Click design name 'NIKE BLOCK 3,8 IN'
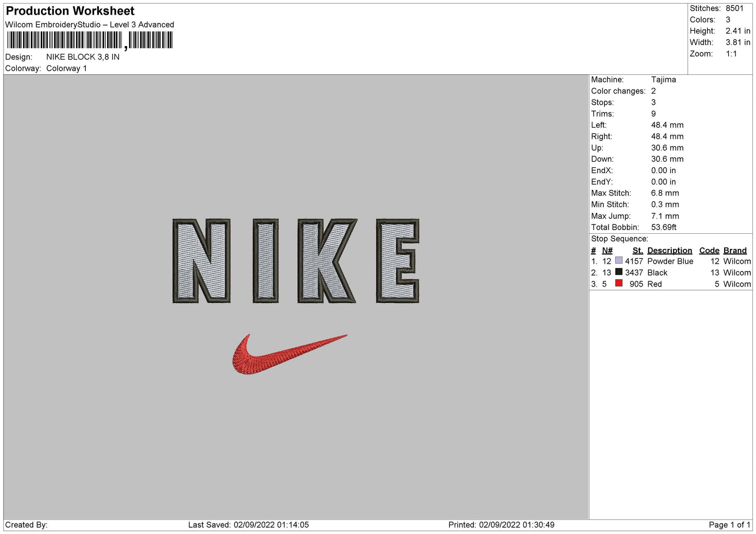 click(x=83, y=57)
